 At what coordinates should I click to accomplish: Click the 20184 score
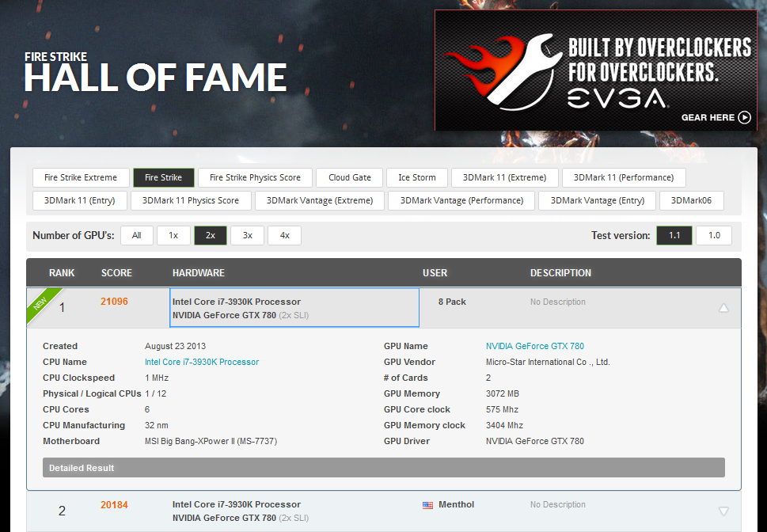pyautogui.click(x=114, y=504)
